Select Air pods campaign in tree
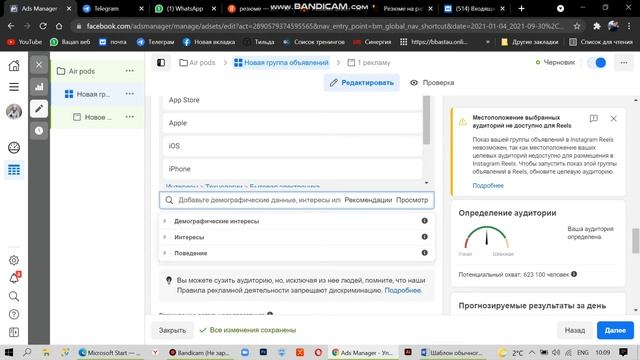 pos(82,71)
